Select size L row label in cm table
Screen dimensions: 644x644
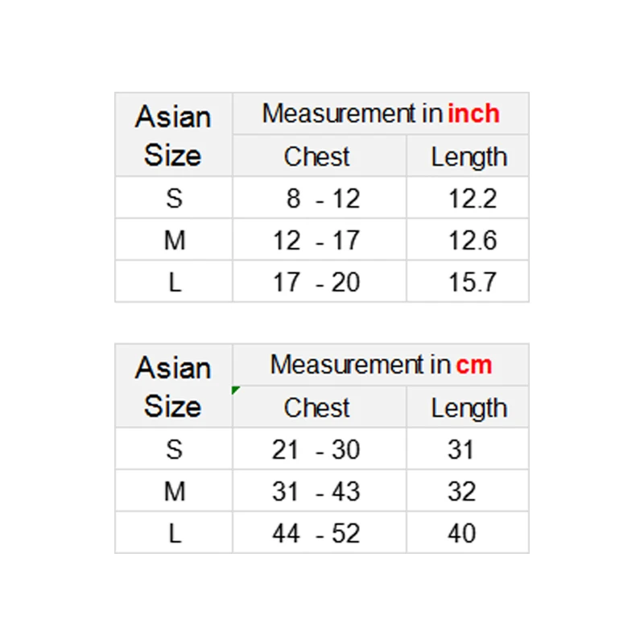(x=174, y=533)
